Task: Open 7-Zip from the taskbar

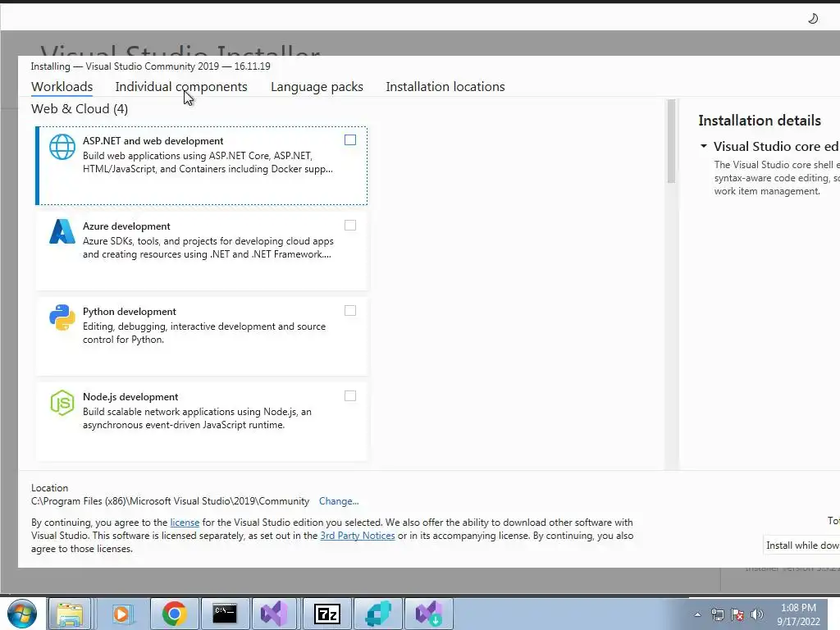Action: pos(326,614)
